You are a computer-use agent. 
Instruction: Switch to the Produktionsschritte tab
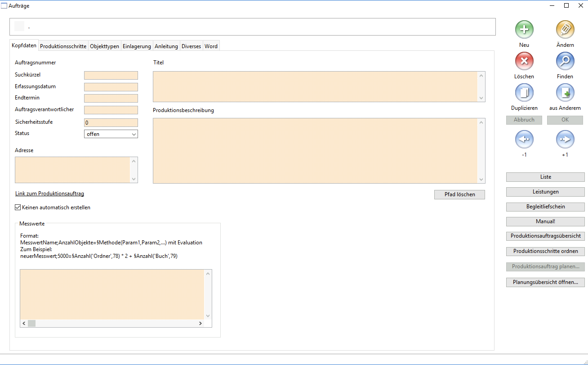pyautogui.click(x=63, y=46)
